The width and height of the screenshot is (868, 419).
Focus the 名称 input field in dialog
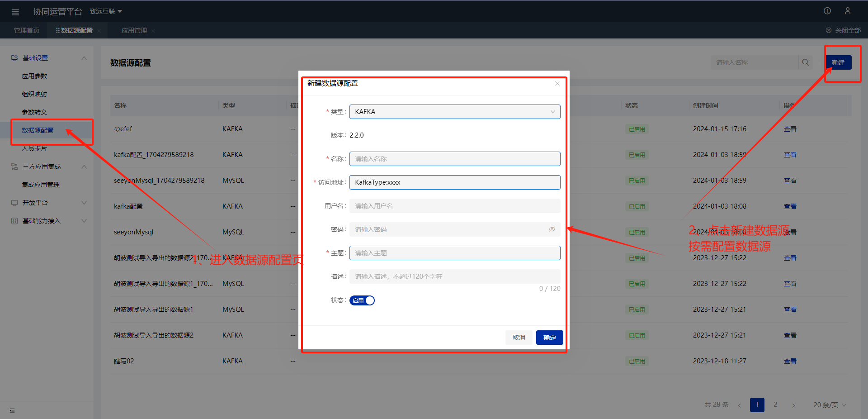[455, 159]
